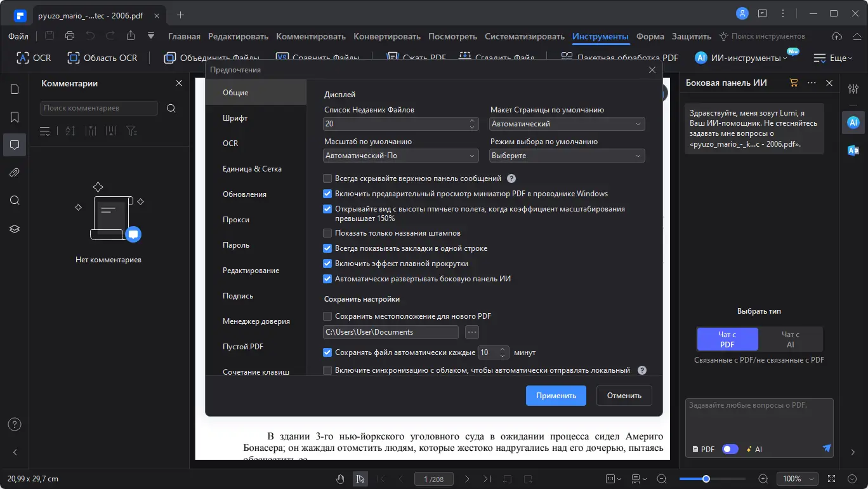The image size is (868, 489).
Task: Select the OCR tool in the toolbar
Action: [x=33, y=57]
